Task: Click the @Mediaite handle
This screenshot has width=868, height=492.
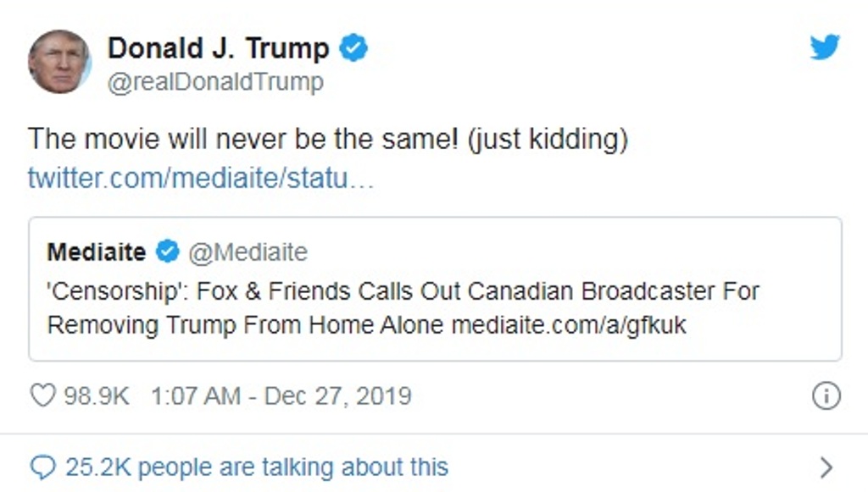Action: [x=247, y=252]
